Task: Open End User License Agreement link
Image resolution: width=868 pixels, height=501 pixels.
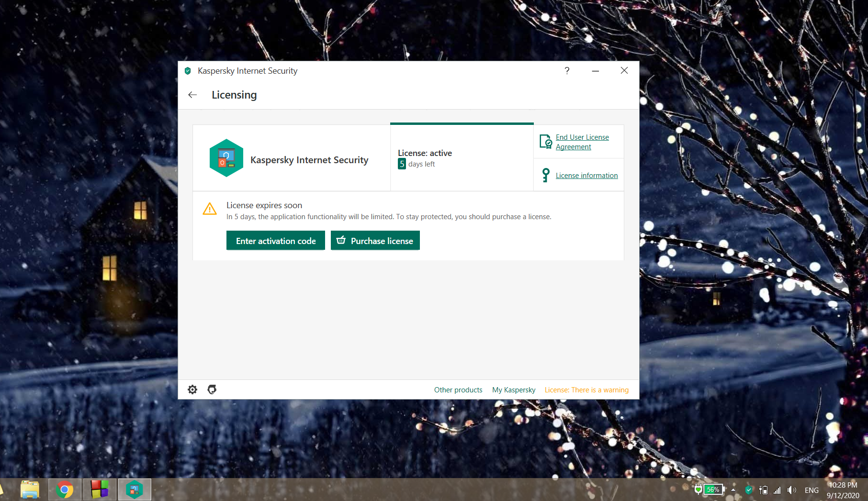Action: (582, 142)
